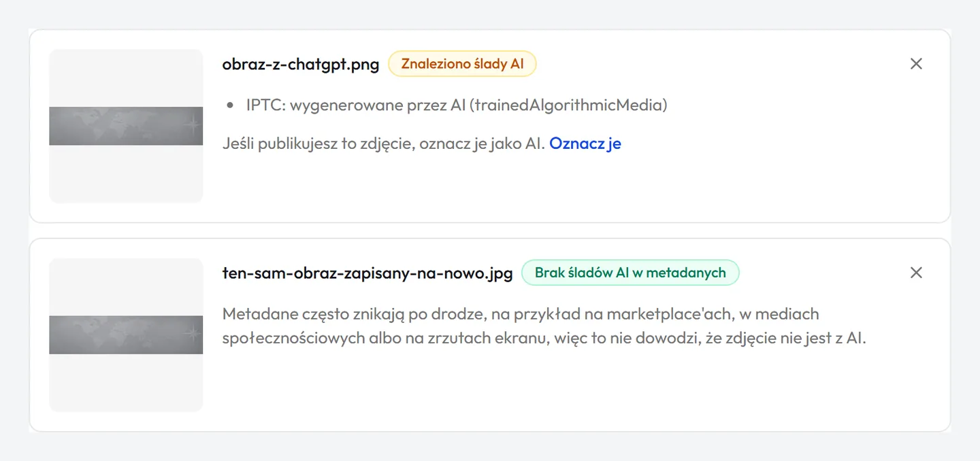
Task: Click the 'Metadane często znikają po drodze' paragraph
Action: point(544,326)
